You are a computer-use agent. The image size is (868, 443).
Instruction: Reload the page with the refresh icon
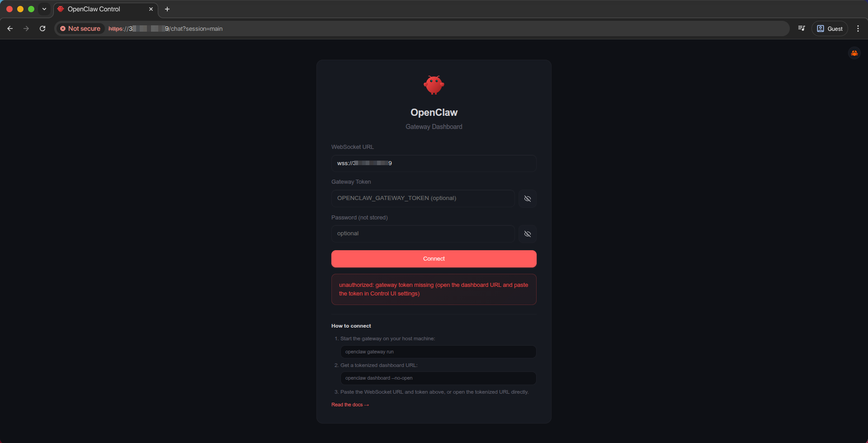pos(42,29)
